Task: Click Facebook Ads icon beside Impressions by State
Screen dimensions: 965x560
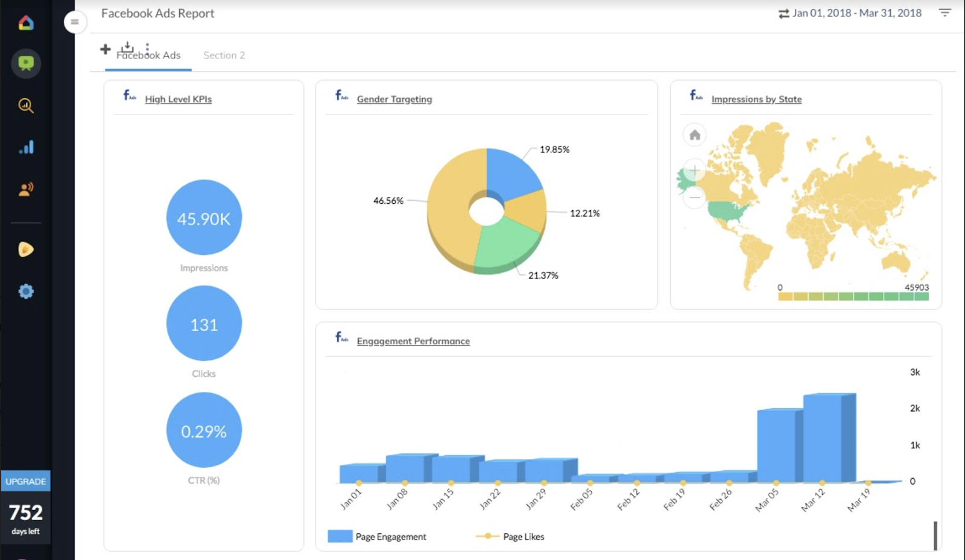Action: tap(696, 95)
